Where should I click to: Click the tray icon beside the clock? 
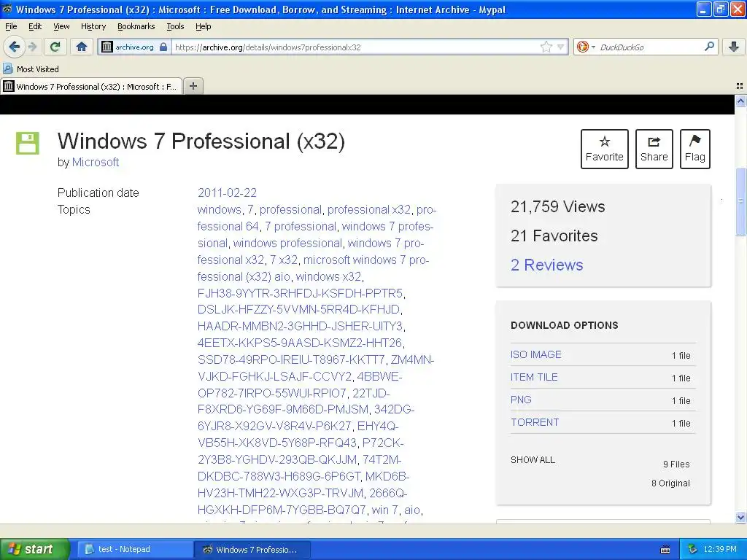[x=693, y=550]
